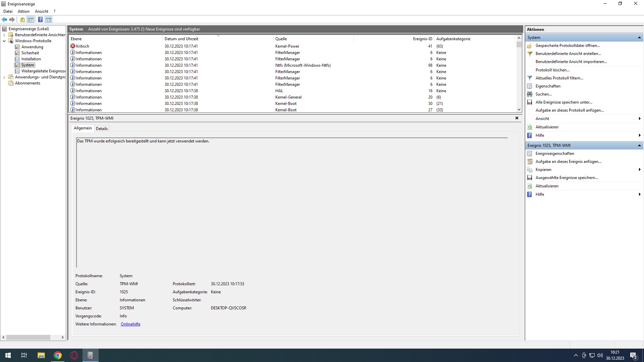Select the Sicherheit log in the tree
Viewport: 644px width, 362px height.
point(30,53)
